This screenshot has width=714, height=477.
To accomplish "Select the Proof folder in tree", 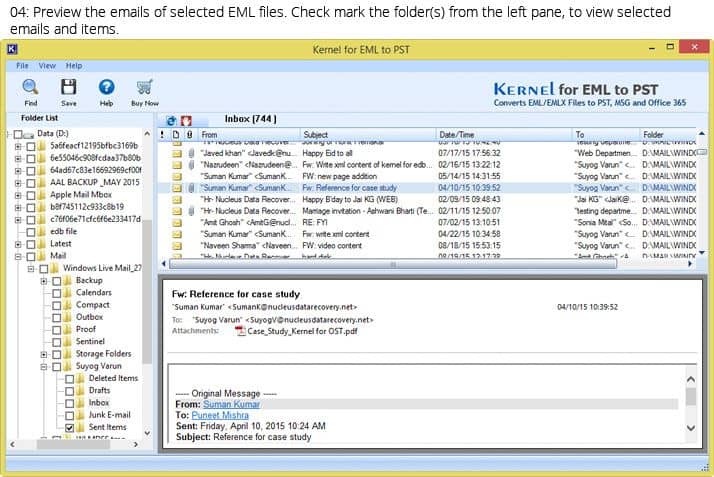I will click(x=86, y=329).
